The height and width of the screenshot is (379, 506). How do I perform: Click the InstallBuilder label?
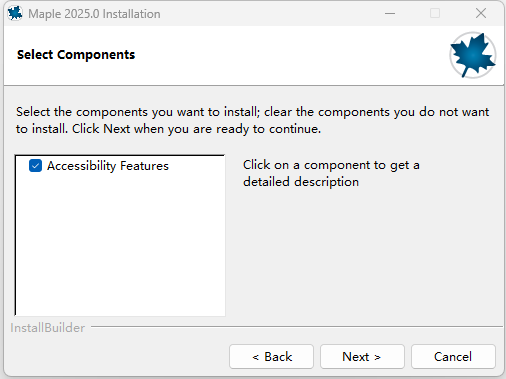tap(48, 328)
